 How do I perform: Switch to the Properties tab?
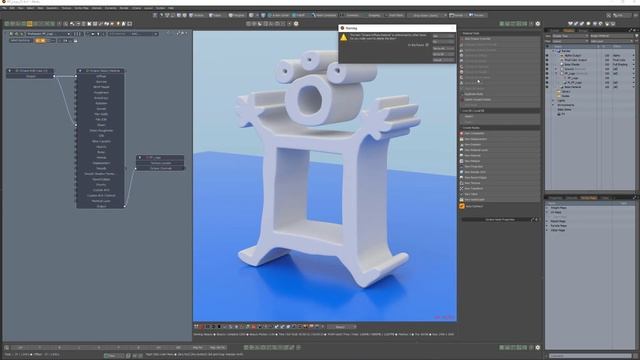tap(556, 198)
